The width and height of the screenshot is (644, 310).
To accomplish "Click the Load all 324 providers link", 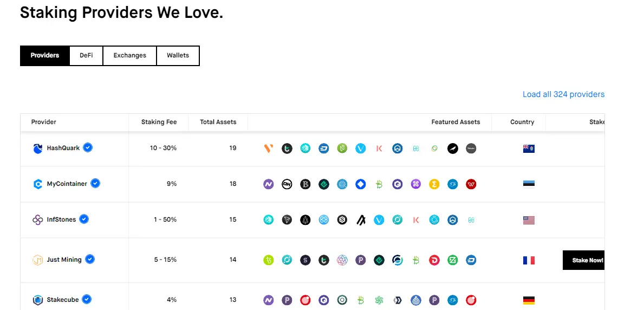I will pyautogui.click(x=563, y=94).
